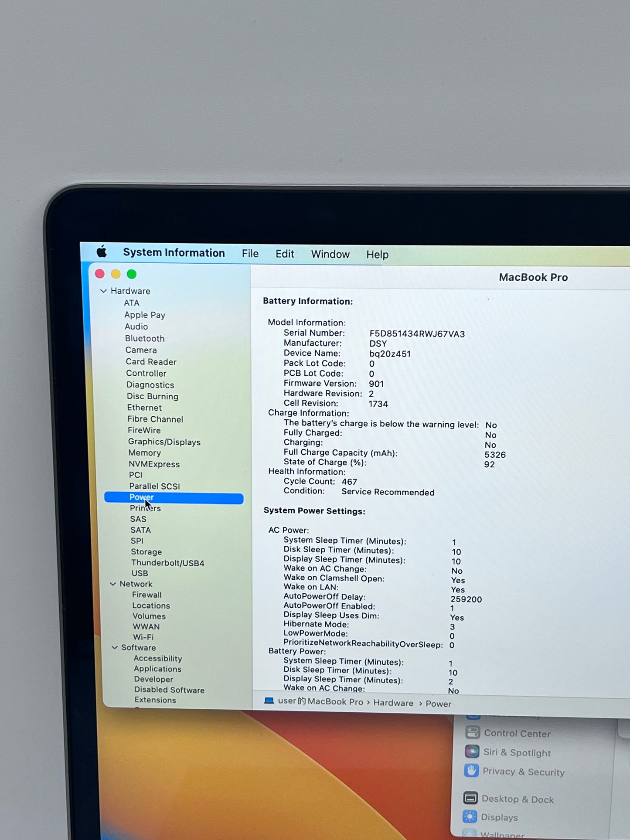
Task: Click Privacy & Security hand icon
Action: (471, 771)
